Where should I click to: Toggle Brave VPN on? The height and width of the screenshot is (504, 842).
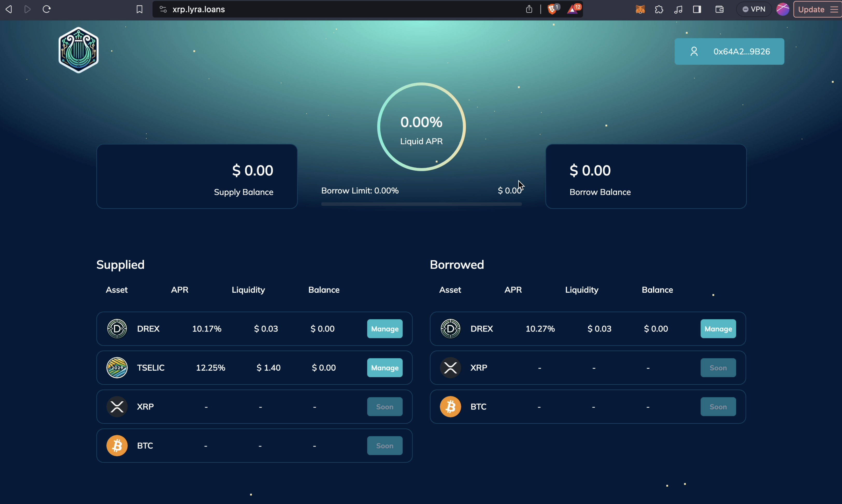(753, 9)
